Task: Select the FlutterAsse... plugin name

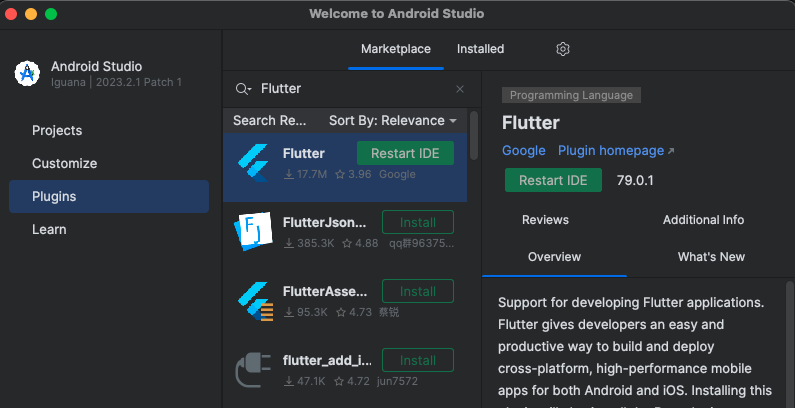Action: 325,291
